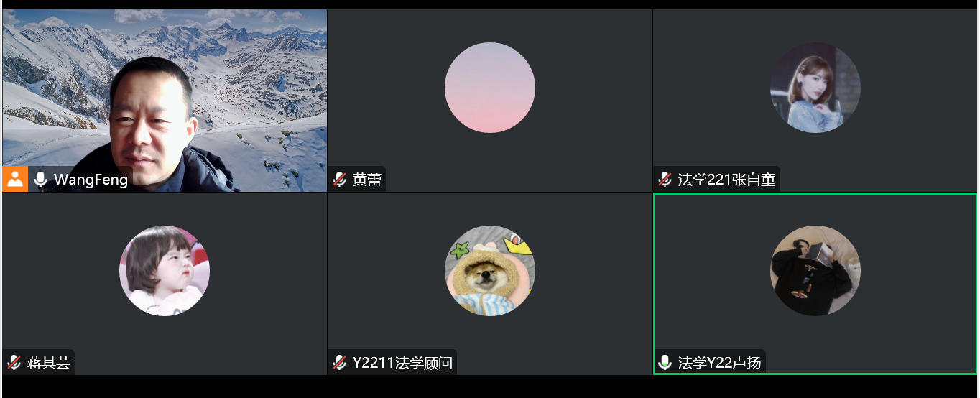This screenshot has width=980, height=398.
Task: Click the muted microphone icon next to 黄蕾
Action: tap(339, 180)
